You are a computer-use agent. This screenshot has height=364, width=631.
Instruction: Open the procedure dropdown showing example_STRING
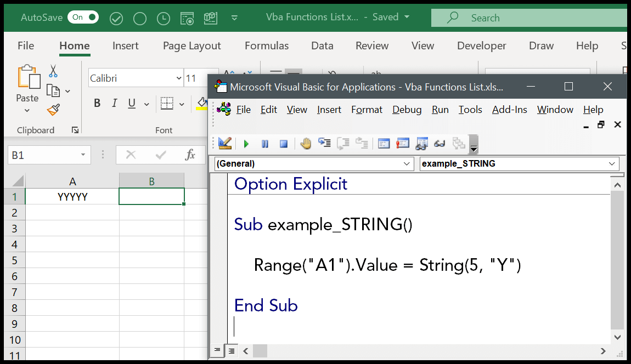click(x=611, y=163)
